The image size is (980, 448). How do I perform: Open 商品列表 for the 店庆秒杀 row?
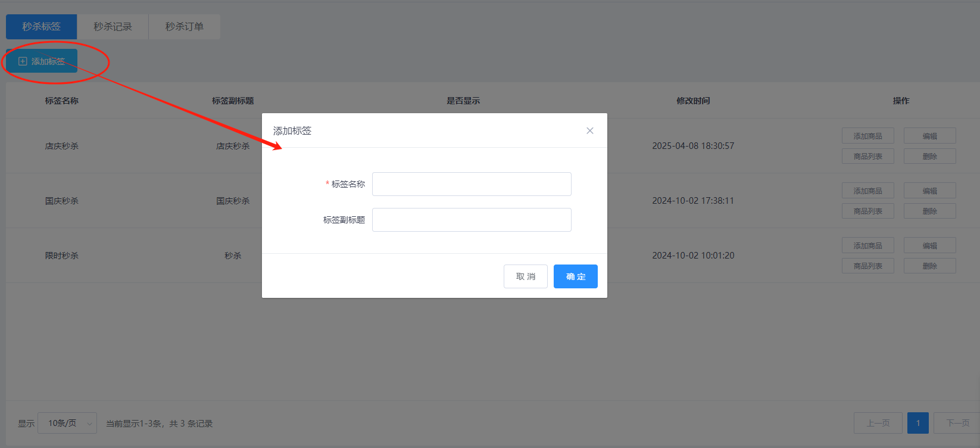(867, 156)
